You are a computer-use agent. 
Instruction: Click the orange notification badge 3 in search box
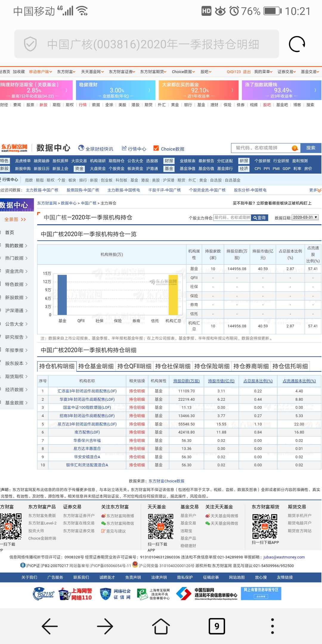(295, 148)
